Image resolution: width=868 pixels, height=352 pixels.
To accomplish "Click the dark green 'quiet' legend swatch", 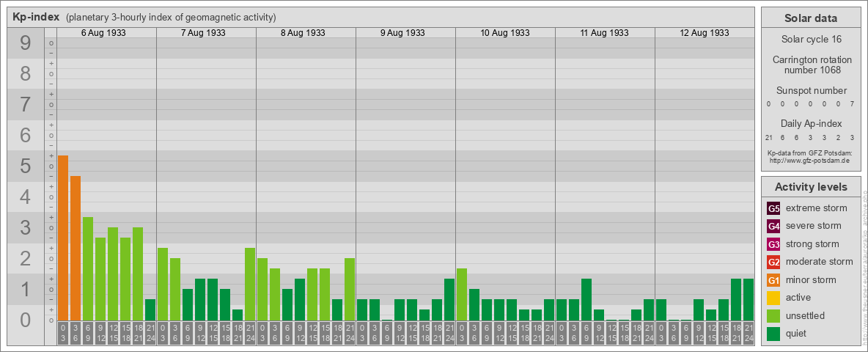I will click(x=773, y=334).
